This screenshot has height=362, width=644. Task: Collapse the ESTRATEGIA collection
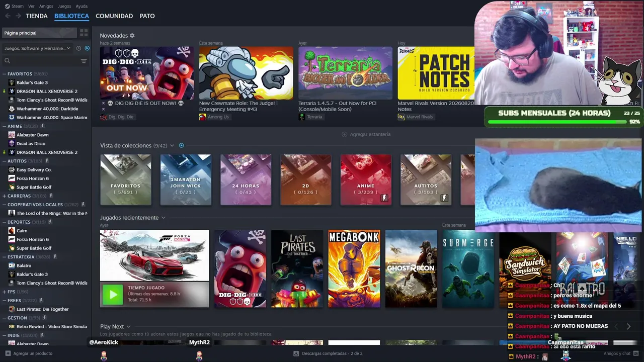[4, 257]
